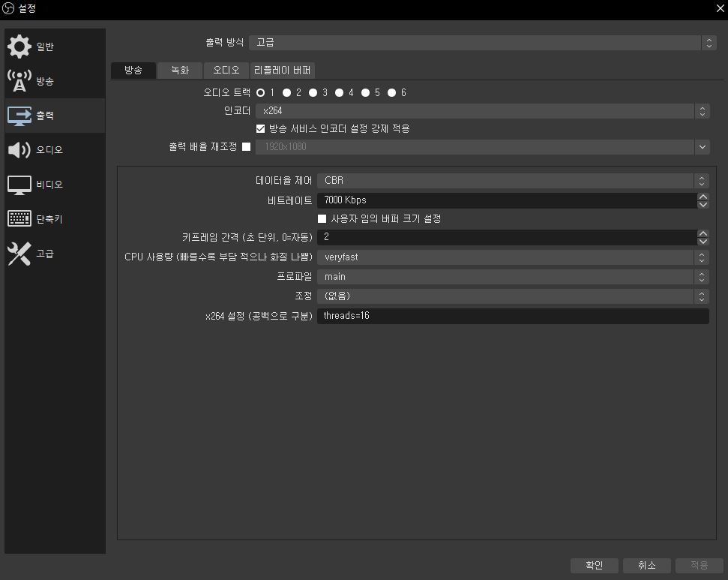The width and height of the screenshot is (728, 580).
Task: Open the 비디오 (Video) monitor icon
Action: coord(19,185)
